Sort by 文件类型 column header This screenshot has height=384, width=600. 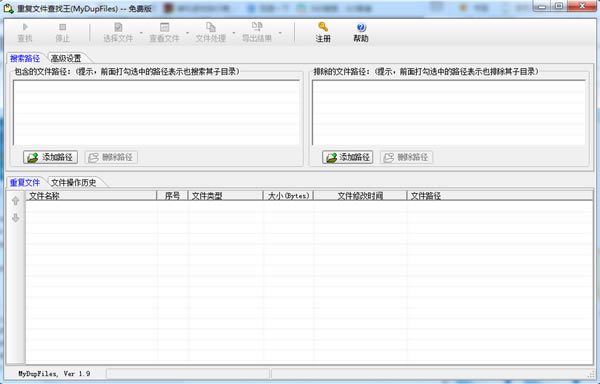(x=225, y=196)
